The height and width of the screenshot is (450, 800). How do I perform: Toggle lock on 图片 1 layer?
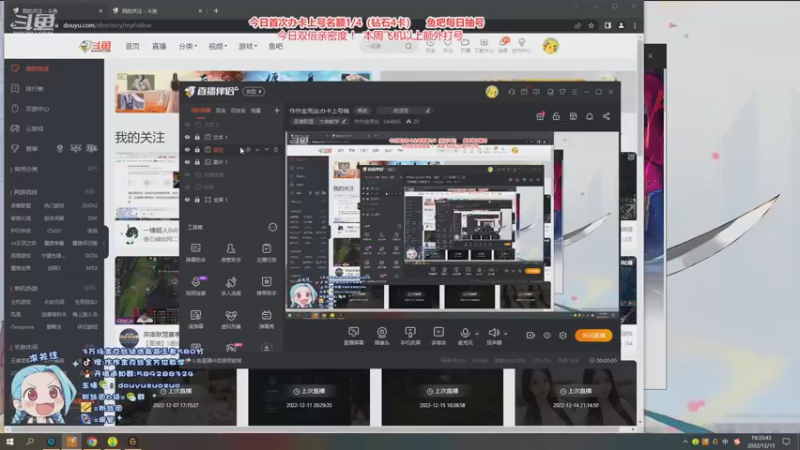(x=197, y=162)
